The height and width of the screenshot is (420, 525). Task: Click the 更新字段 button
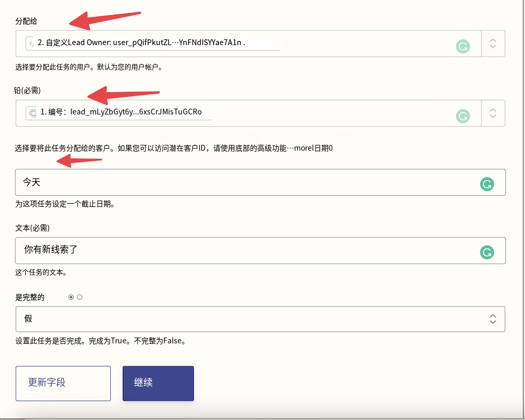point(63,383)
